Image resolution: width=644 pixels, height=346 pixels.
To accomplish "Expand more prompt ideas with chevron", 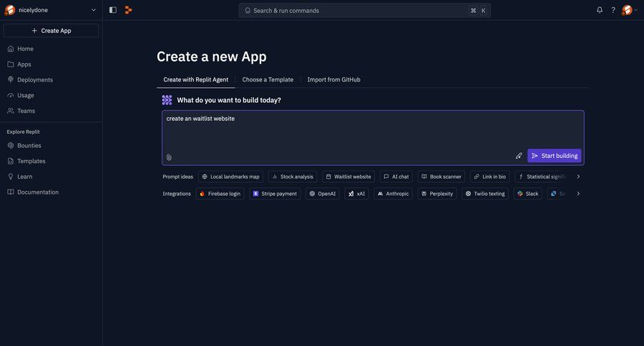I will click(x=578, y=177).
